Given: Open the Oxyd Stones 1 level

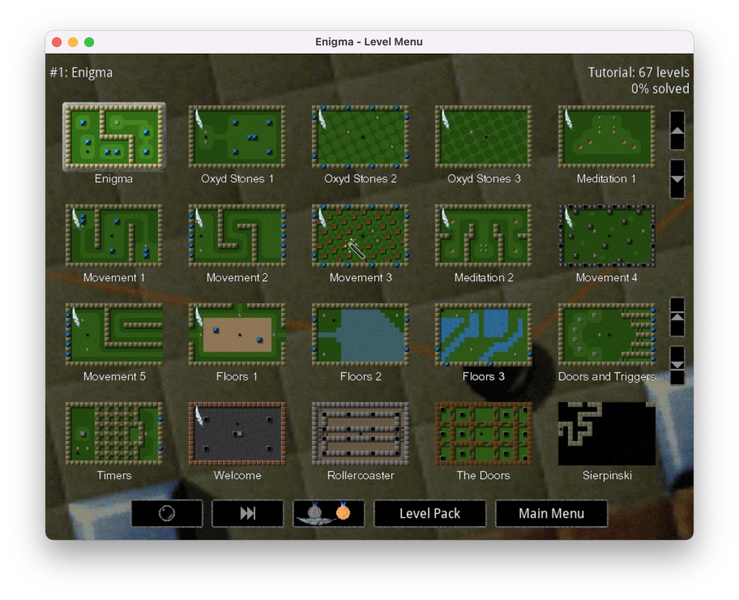Looking at the screenshot, I should click(237, 137).
